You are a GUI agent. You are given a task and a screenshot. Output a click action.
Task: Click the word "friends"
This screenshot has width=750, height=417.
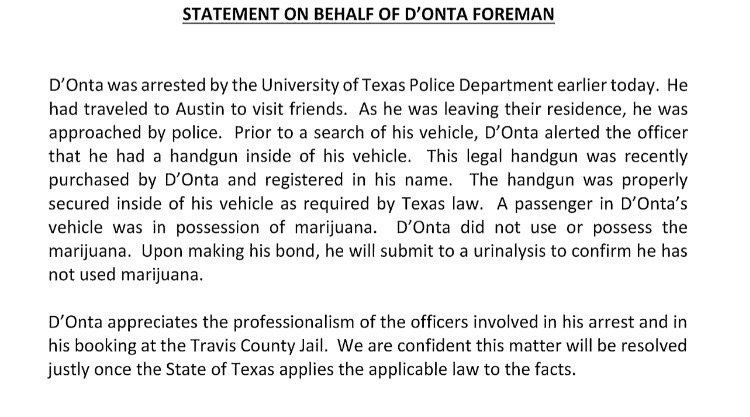(x=318, y=109)
